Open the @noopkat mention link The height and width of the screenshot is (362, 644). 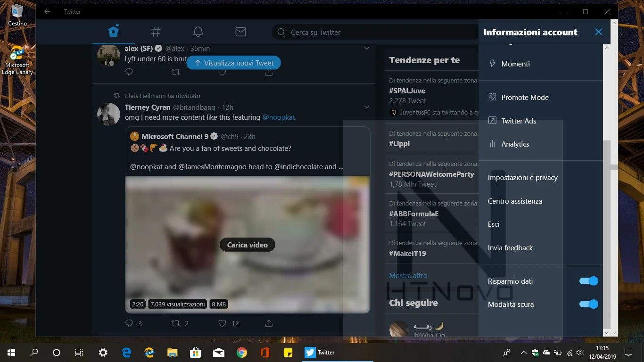pyautogui.click(x=279, y=117)
